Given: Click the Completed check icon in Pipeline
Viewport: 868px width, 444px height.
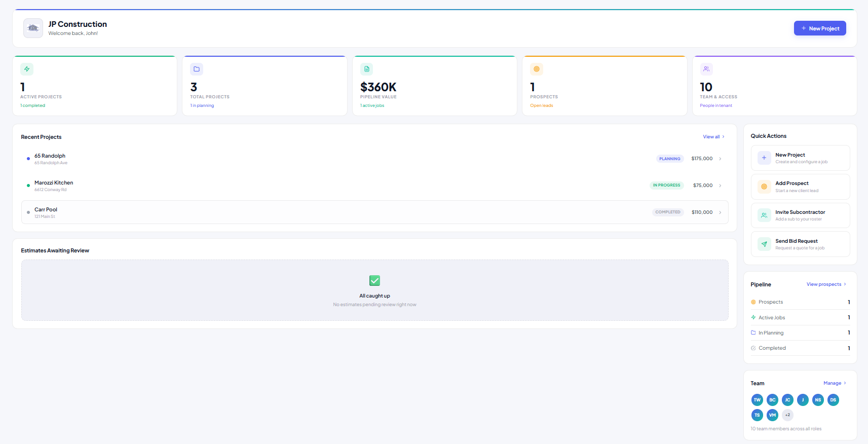Looking at the screenshot, I should tap(753, 348).
